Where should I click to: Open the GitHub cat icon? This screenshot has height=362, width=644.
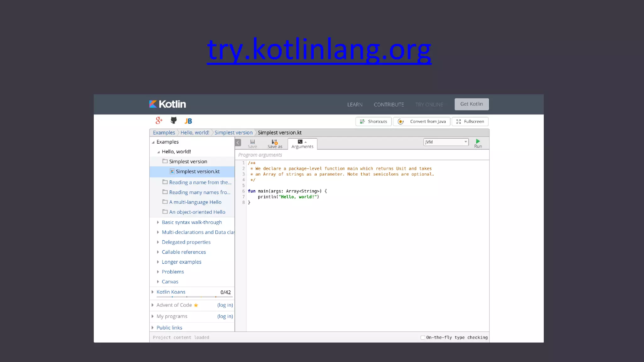click(x=174, y=120)
